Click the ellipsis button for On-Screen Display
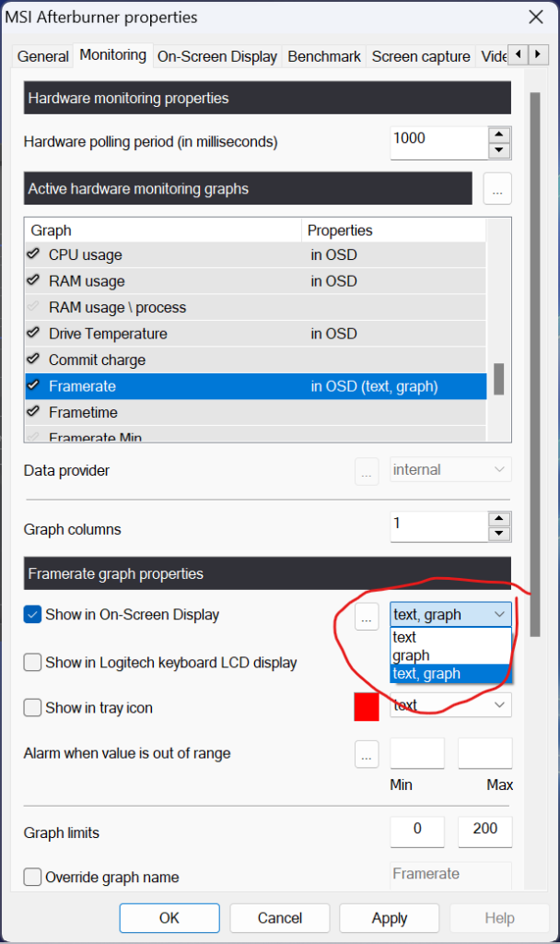 point(367,617)
